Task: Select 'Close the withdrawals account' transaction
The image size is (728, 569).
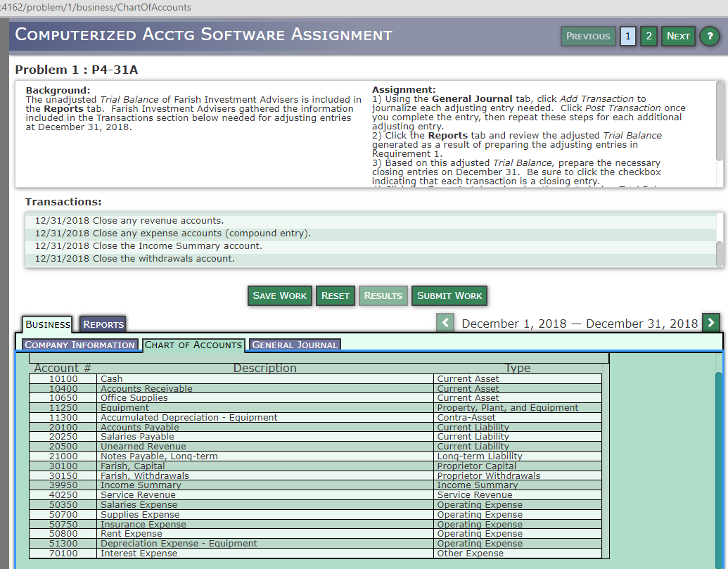Action: point(371,259)
